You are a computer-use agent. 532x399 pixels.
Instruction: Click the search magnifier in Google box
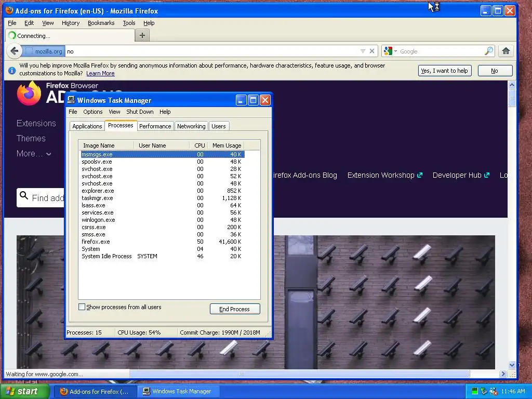click(x=488, y=51)
